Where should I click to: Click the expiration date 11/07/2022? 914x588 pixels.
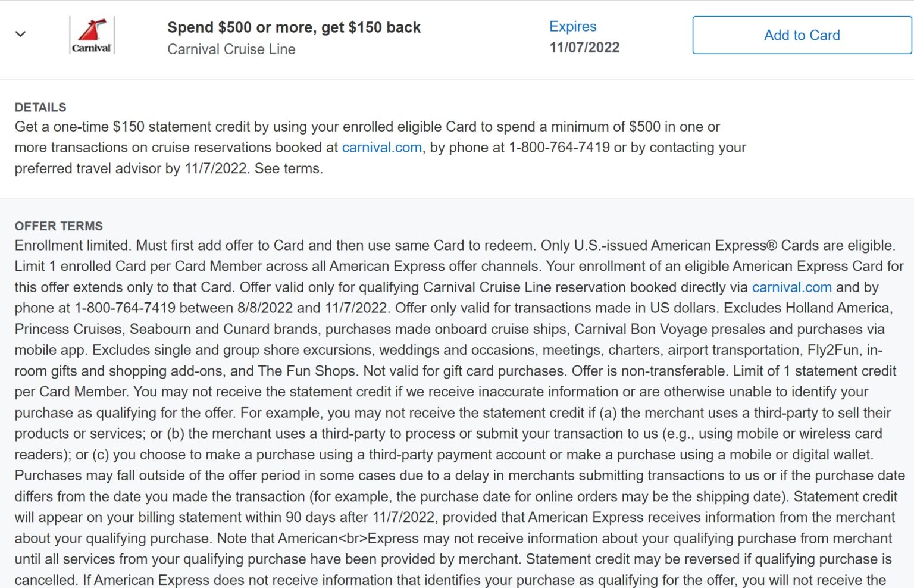pos(584,48)
